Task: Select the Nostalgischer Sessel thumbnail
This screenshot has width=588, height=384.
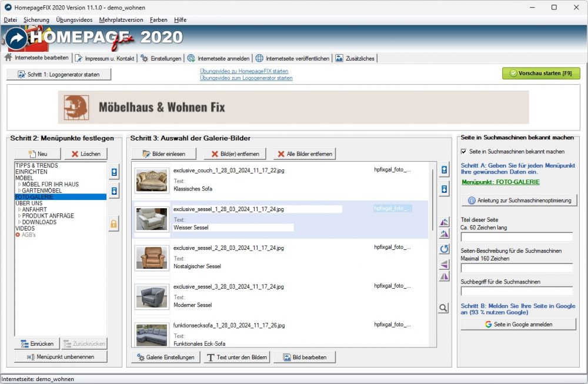Action: [152, 258]
